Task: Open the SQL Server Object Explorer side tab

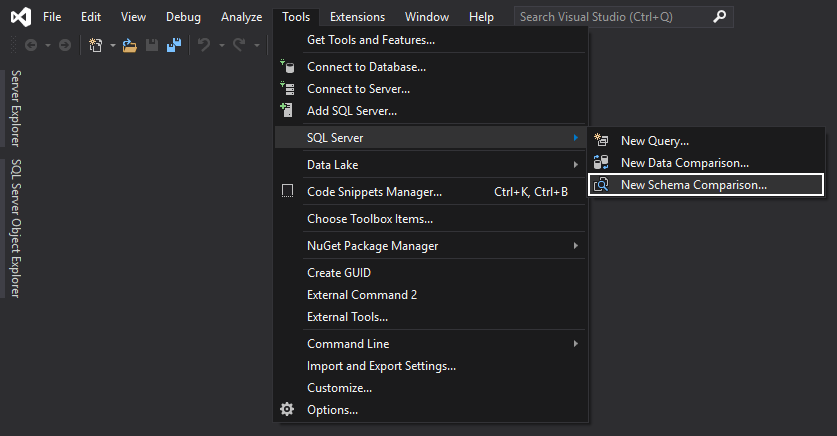Action: (x=16, y=228)
